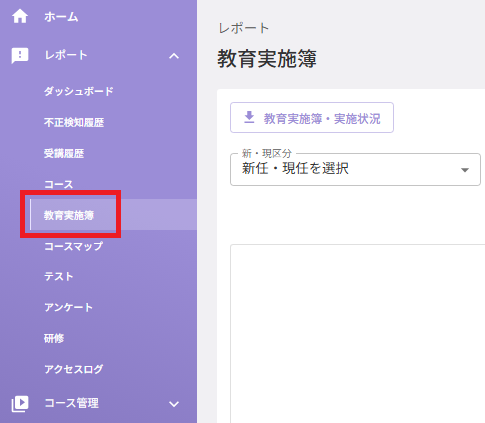Screen dimensions: 485x423
Task: Select the コース report item
Action: [59, 184]
